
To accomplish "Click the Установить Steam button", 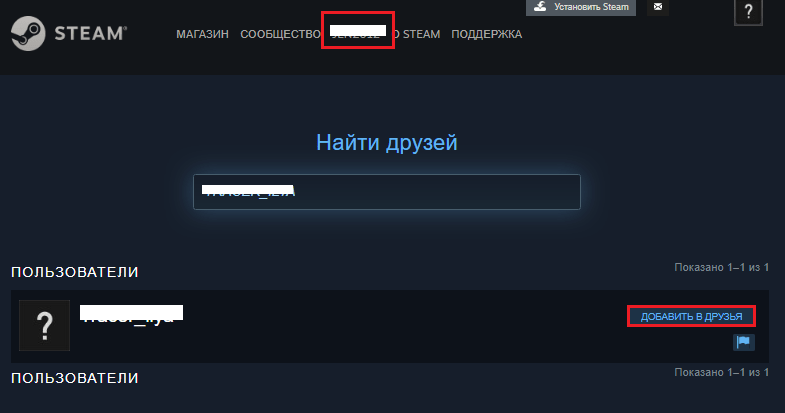I will coord(581,7).
